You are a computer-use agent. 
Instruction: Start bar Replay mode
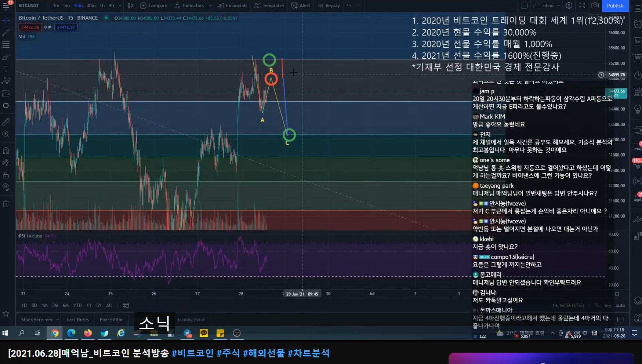pos(329,6)
